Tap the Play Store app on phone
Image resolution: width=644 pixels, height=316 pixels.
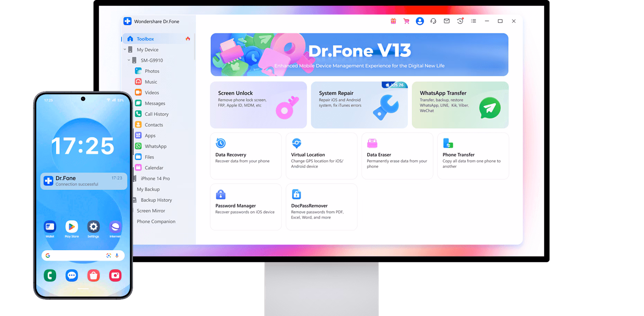[72, 227]
